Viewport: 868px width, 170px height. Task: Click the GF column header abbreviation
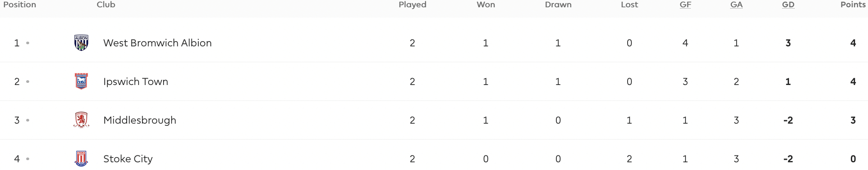click(686, 5)
